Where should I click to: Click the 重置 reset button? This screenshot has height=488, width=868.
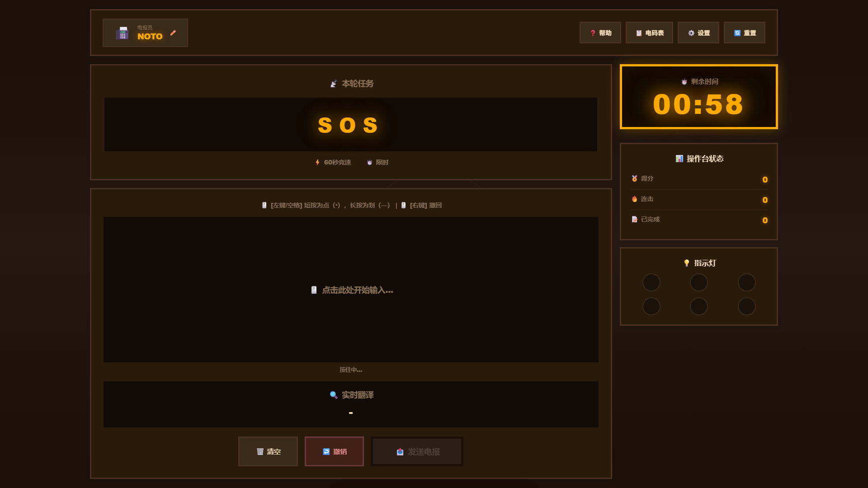744,33
